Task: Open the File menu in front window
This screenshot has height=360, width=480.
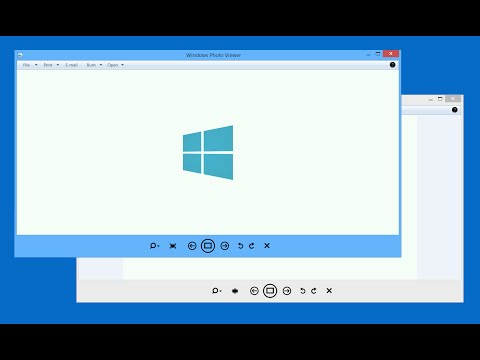Action: click(26, 65)
